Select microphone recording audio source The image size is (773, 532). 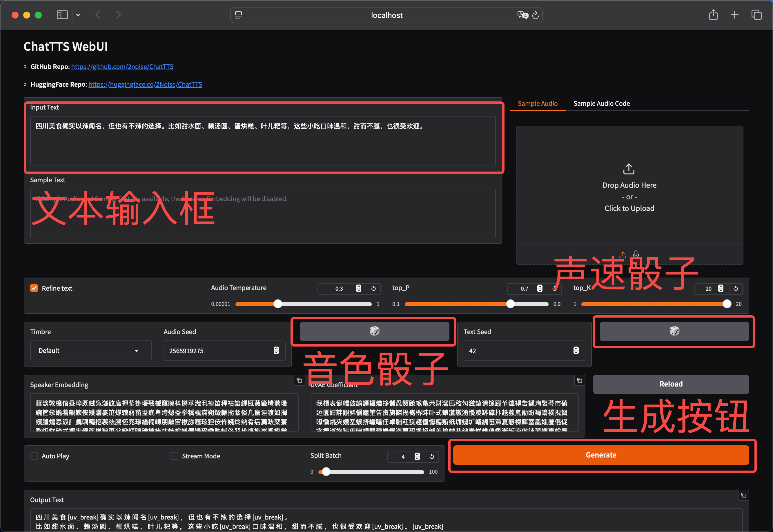coord(636,254)
